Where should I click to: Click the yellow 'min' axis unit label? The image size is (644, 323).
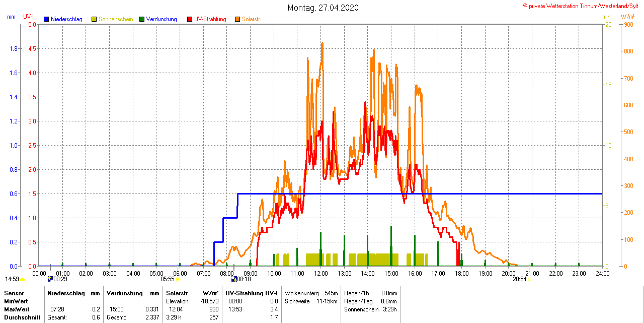point(607,17)
